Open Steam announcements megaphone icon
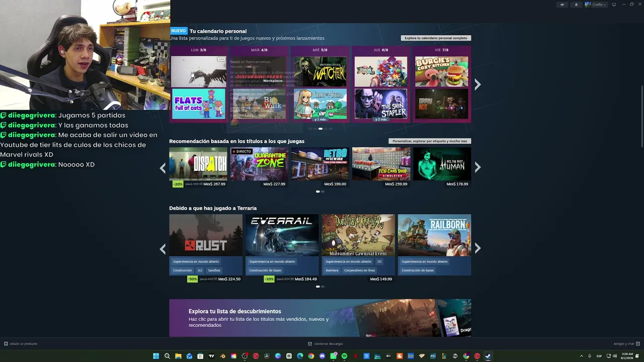 pos(562,5)
